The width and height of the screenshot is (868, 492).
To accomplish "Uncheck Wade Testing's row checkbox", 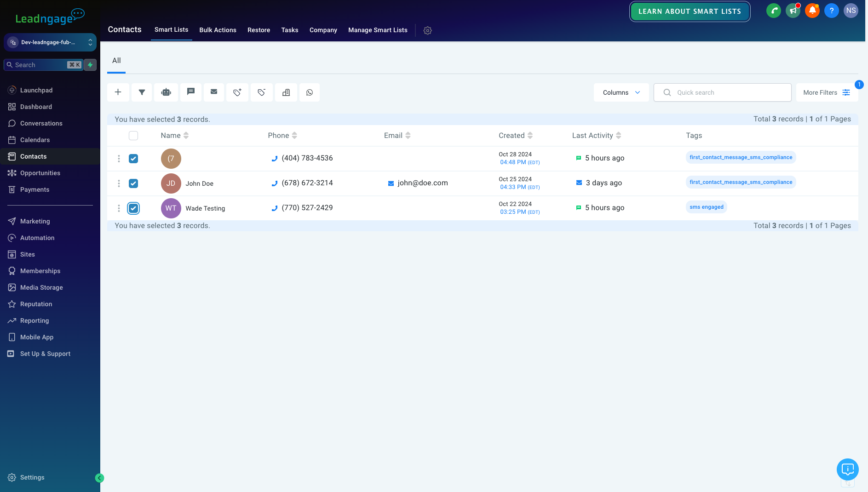I will 133,208.
